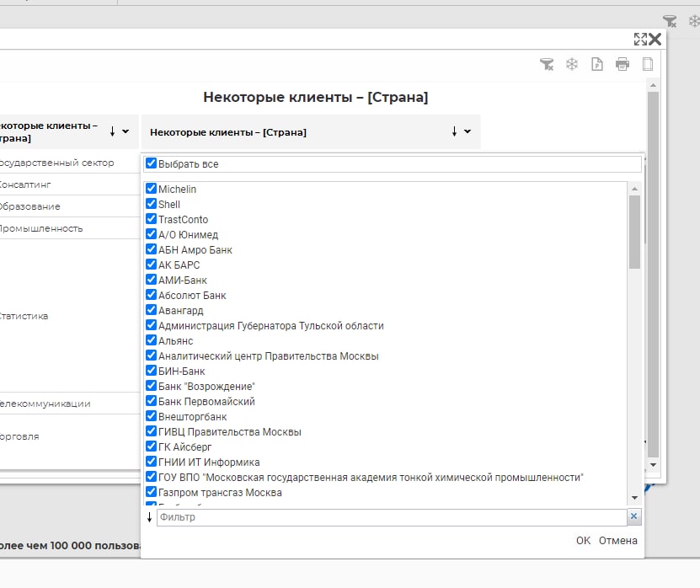The image size is (700, 588).
Task: Uncheck the Michelin checkbox
Action: [152, 189]
